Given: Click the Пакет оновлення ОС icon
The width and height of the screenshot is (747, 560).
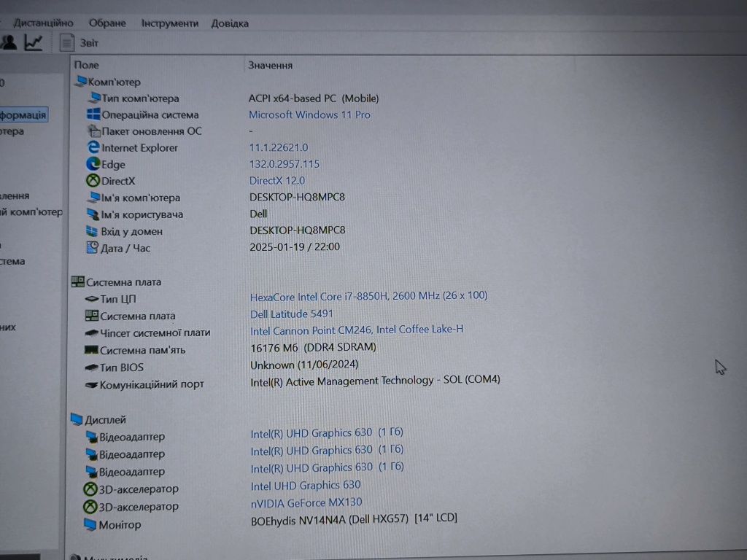Looking at the screenshot, I should click(94, 131).
